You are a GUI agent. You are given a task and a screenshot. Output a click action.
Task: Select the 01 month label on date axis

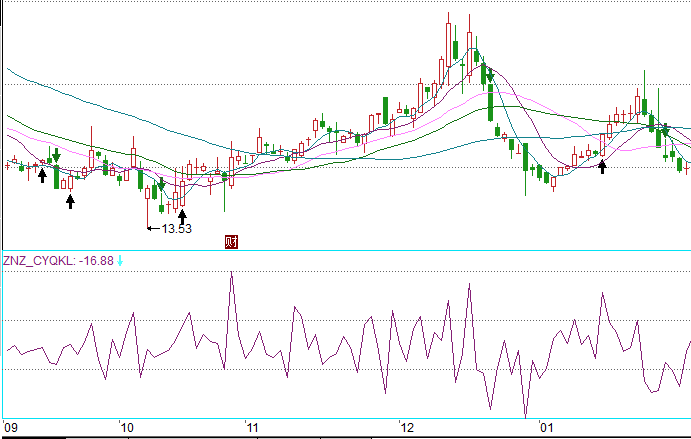tap(546, 428)
